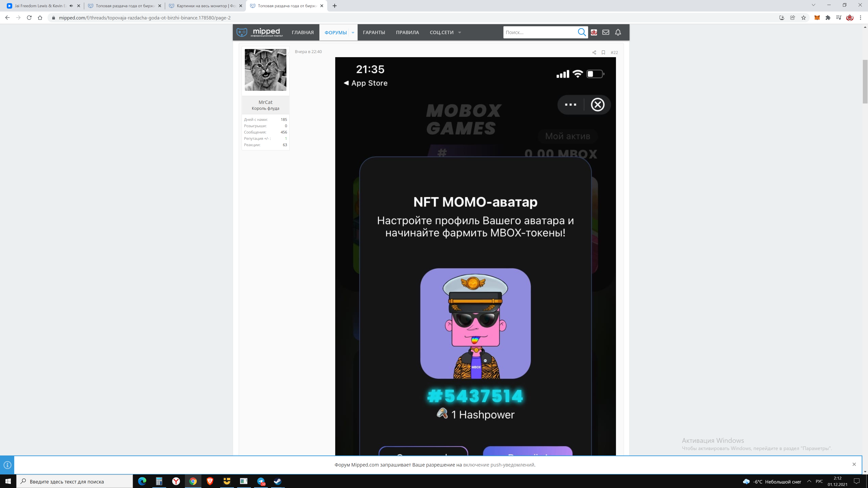The width and height of the screenshot is (868, 488).
Task: Click the включение push-уведомлений link
Action: (x=499, y=465)
